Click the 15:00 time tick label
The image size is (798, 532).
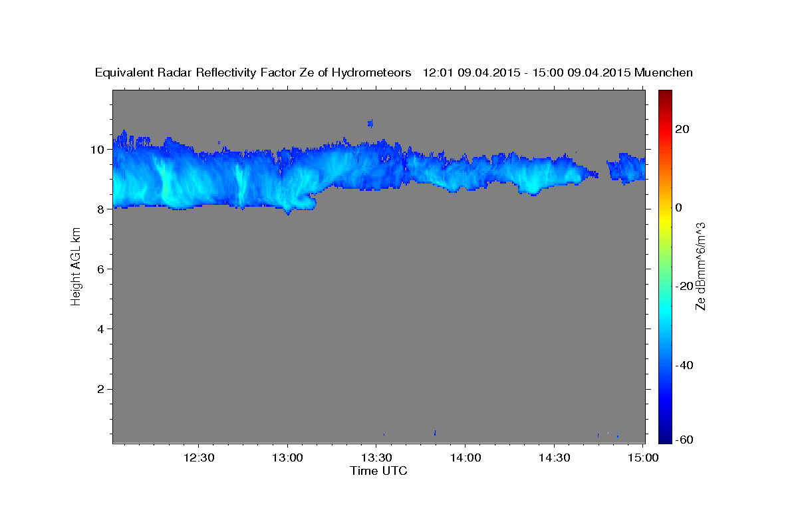click(x=644, y=458)
